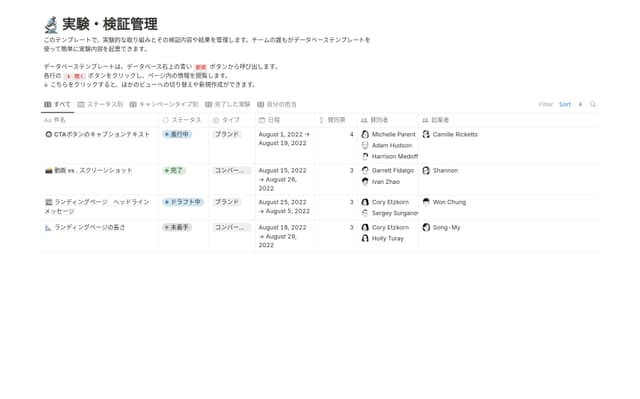Click the date August 25, 2022 → August 5, 2022
The width and height of the screenshot is (640, 399).
284,206
